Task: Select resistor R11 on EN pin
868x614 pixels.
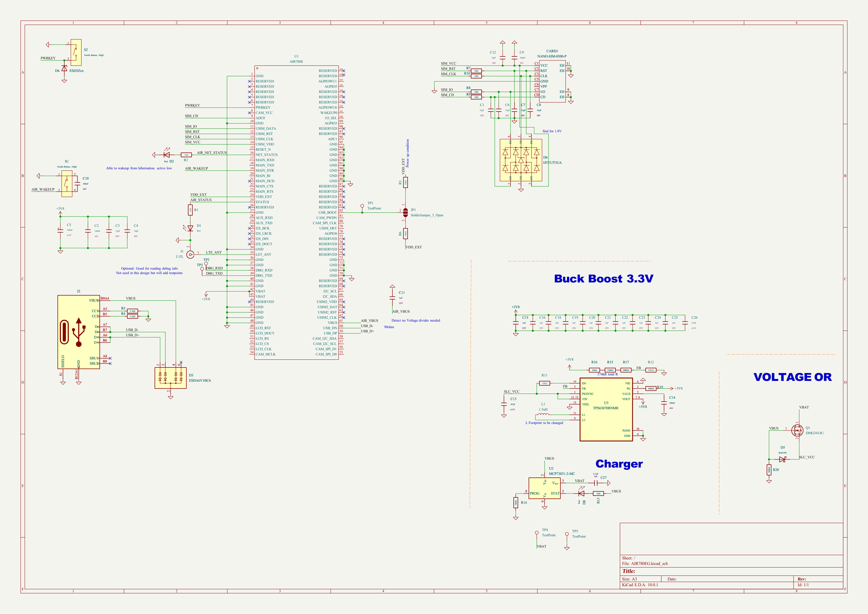Action: pyautogui.click(x=544, y=383)
